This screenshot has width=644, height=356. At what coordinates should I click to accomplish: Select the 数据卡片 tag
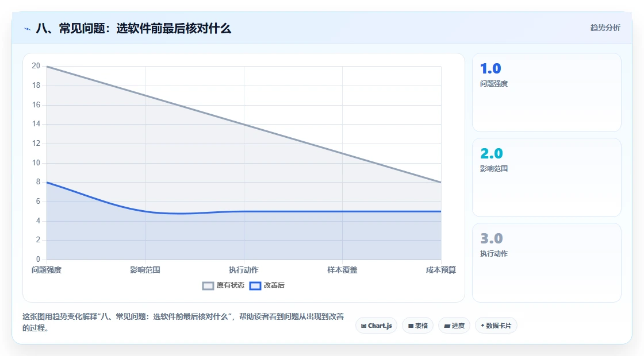(496, 326)
